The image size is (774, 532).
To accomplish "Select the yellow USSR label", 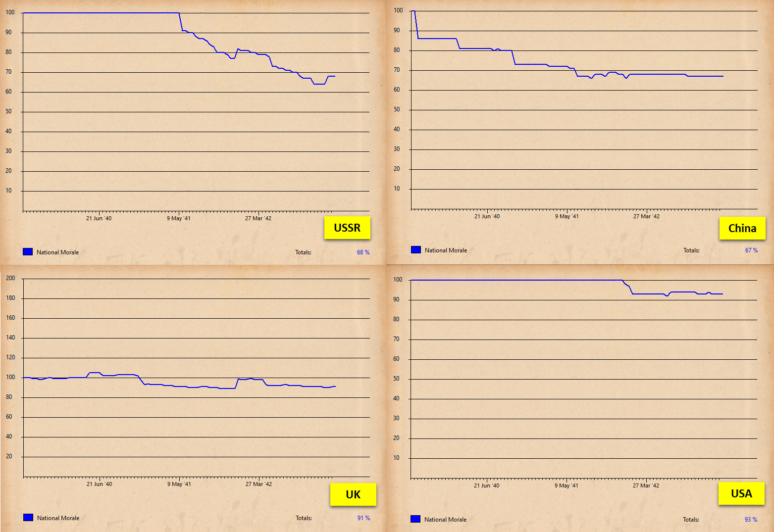I will (347, 228).
